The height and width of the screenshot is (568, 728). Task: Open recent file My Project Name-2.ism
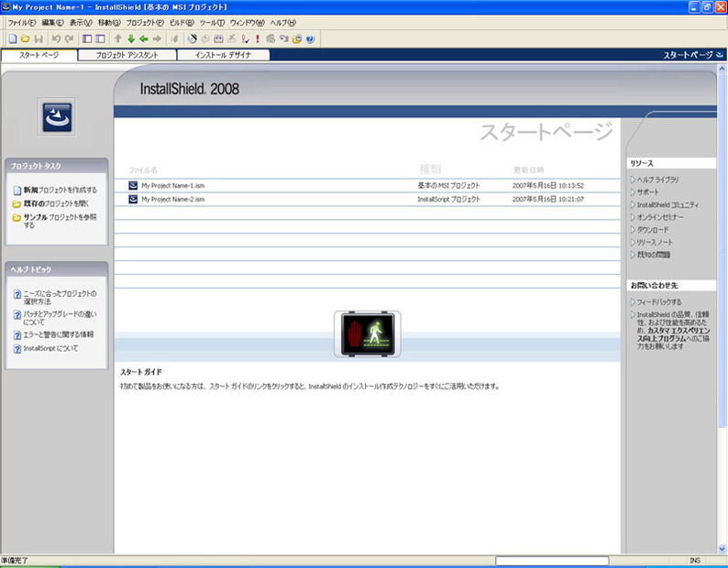pos(172,199)
